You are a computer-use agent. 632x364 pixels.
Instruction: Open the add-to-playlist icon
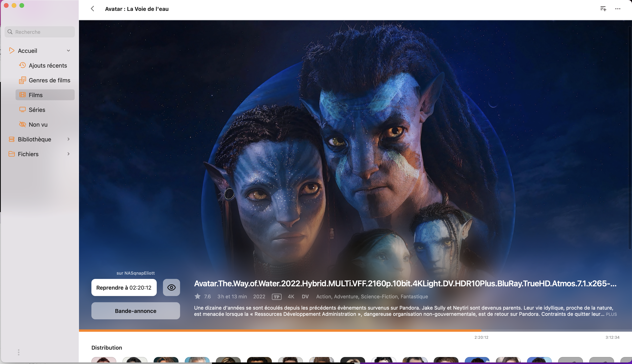tap(603, 9)
